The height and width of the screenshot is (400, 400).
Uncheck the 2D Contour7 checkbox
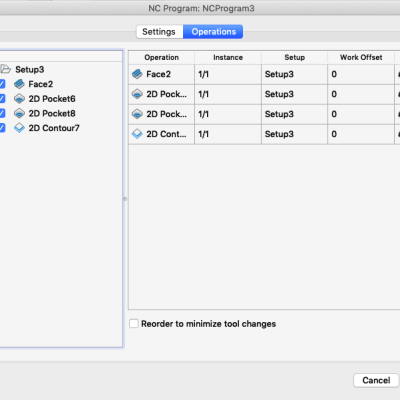point(2,128)
